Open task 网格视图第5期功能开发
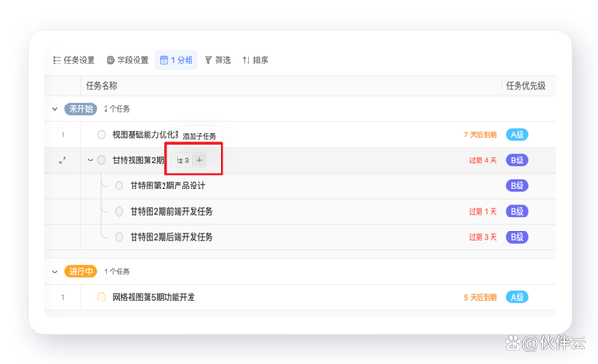This screenshot has height=364, width=598. point(153,297)
